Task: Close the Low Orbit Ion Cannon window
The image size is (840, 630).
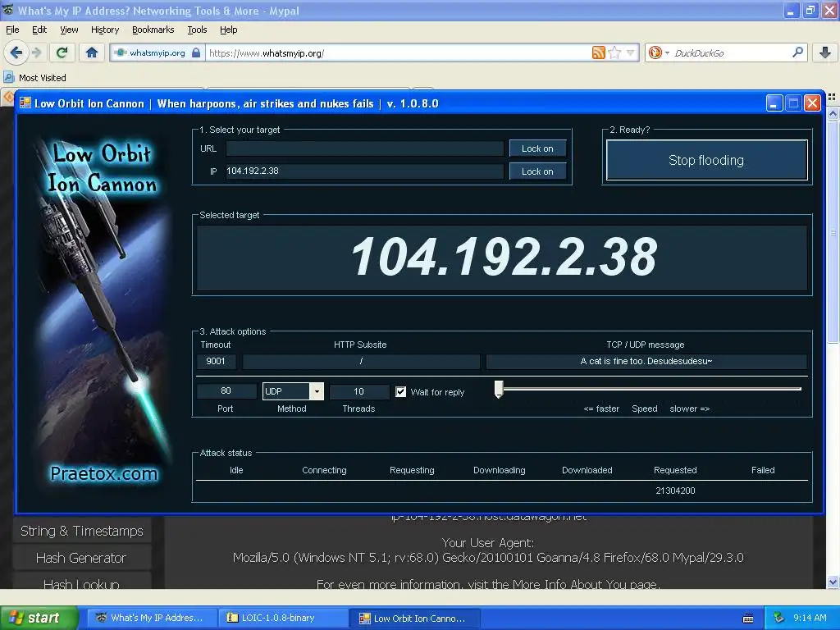Action: pyautogui.click(x=812, y=103)
